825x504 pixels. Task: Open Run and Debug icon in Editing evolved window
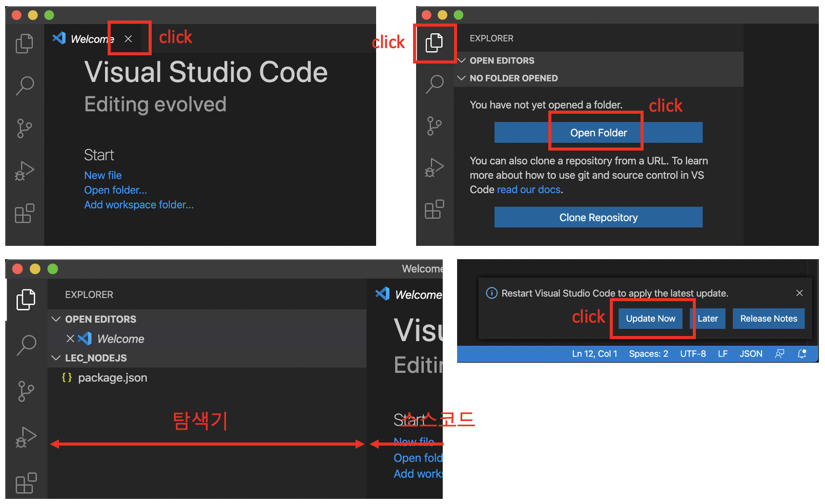tap(24, 171)
